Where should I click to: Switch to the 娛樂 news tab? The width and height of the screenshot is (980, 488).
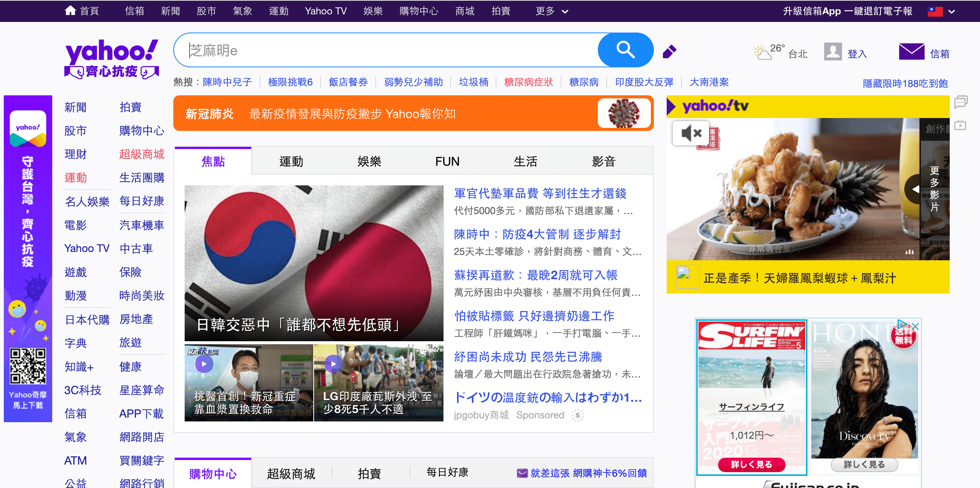coord(369,161)
